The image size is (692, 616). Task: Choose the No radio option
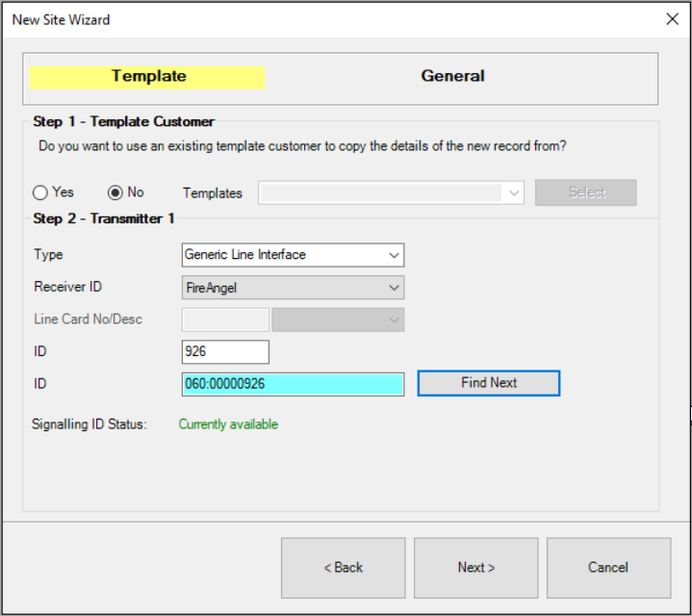pyautogui.click(x=115, y=192)
